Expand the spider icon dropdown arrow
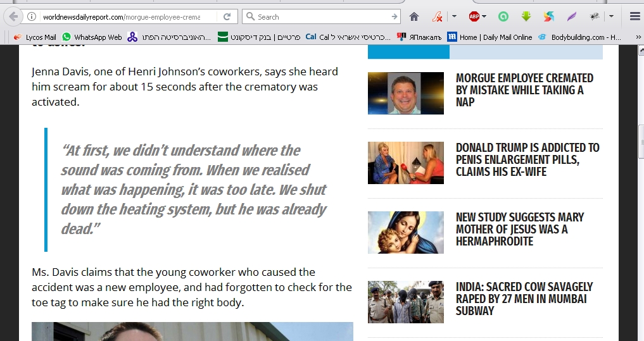This screenshot has width=644, height=341. tap(611, 17)
